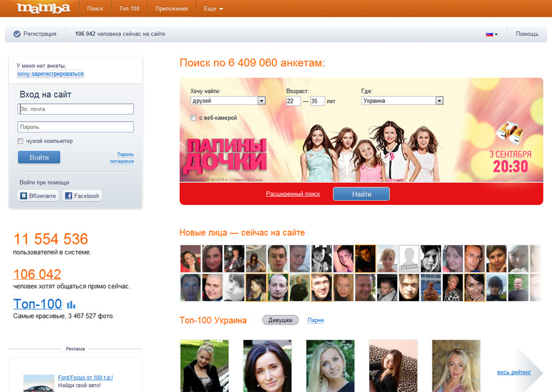The height and width of the screenshot is (392, 552).
Task: Click the registration checkmark icon
Action: 17,34
